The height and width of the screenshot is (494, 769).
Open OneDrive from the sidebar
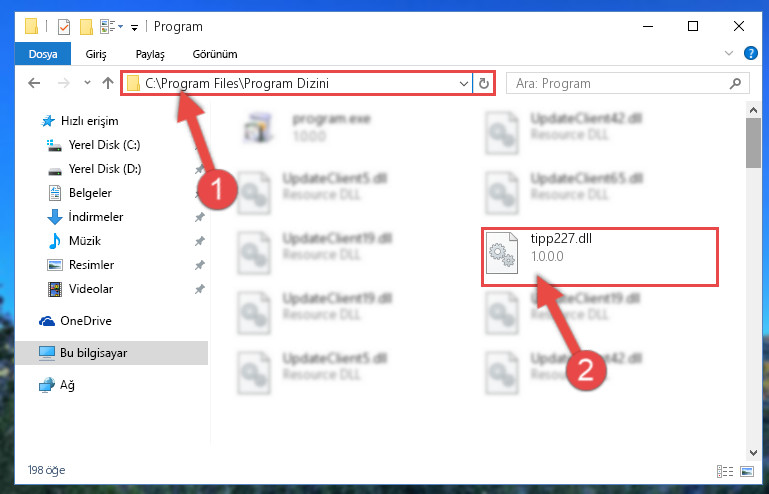point(86,320)
